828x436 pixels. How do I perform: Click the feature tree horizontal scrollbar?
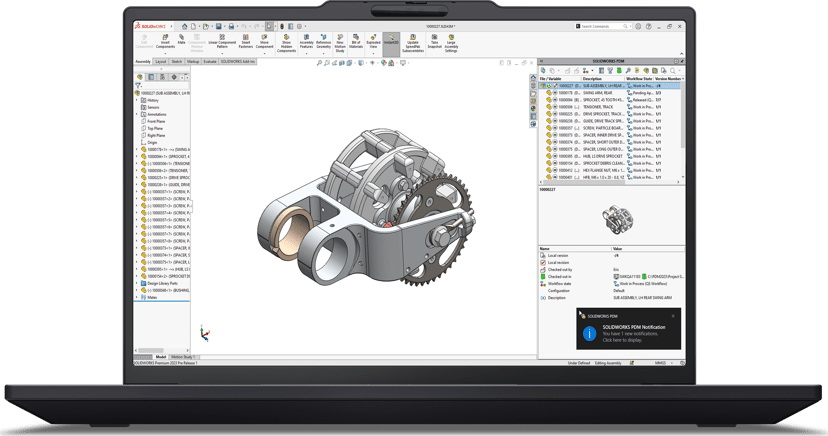tap(162, 350)
